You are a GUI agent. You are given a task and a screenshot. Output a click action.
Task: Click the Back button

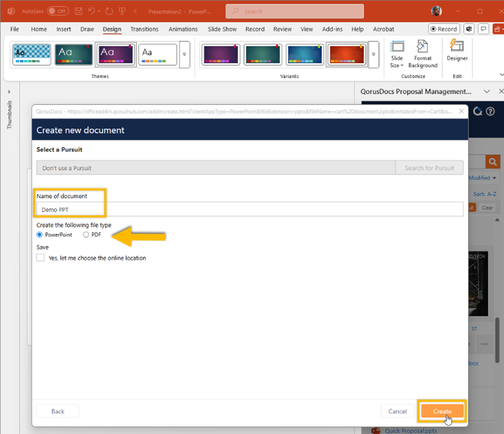point(57,411)
